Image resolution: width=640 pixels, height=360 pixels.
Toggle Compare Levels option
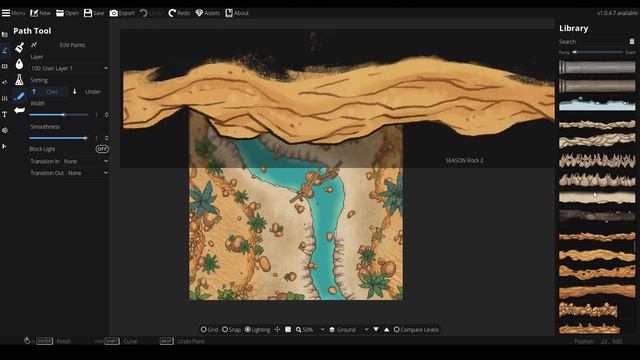point(416,329)
